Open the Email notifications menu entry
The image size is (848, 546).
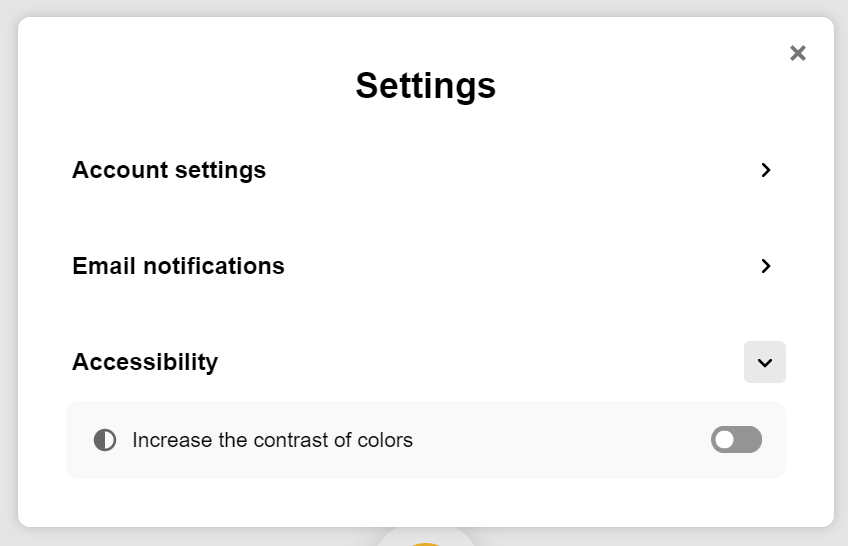point(178,266)
